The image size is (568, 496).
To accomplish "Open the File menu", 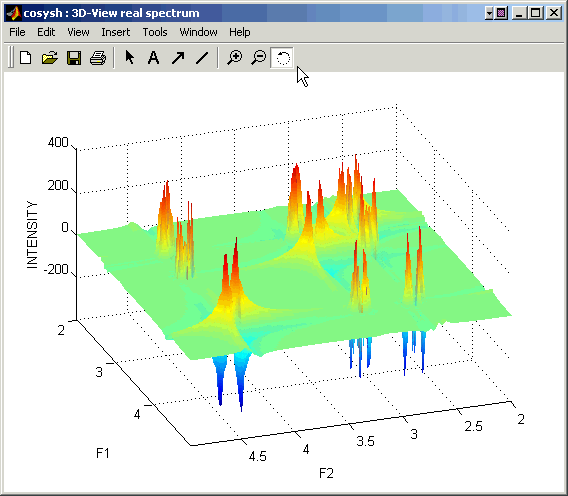I will [x=17, y=32].
